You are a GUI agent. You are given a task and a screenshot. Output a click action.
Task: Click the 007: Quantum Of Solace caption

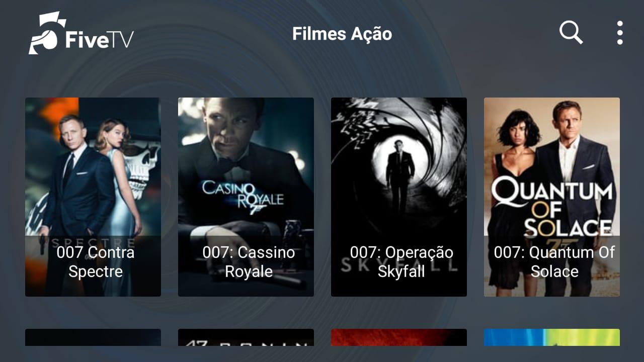point(554,262)
